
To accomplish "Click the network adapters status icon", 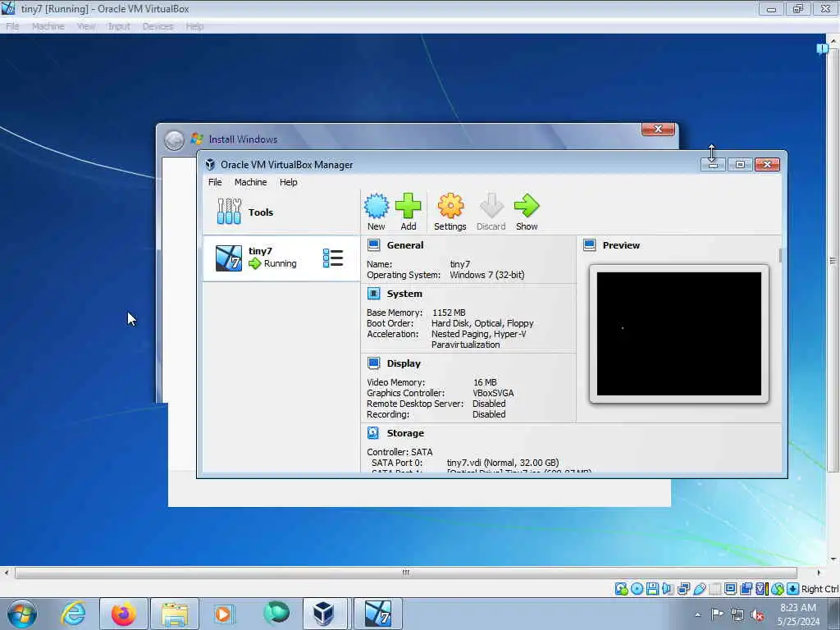I will pos(683,589).
